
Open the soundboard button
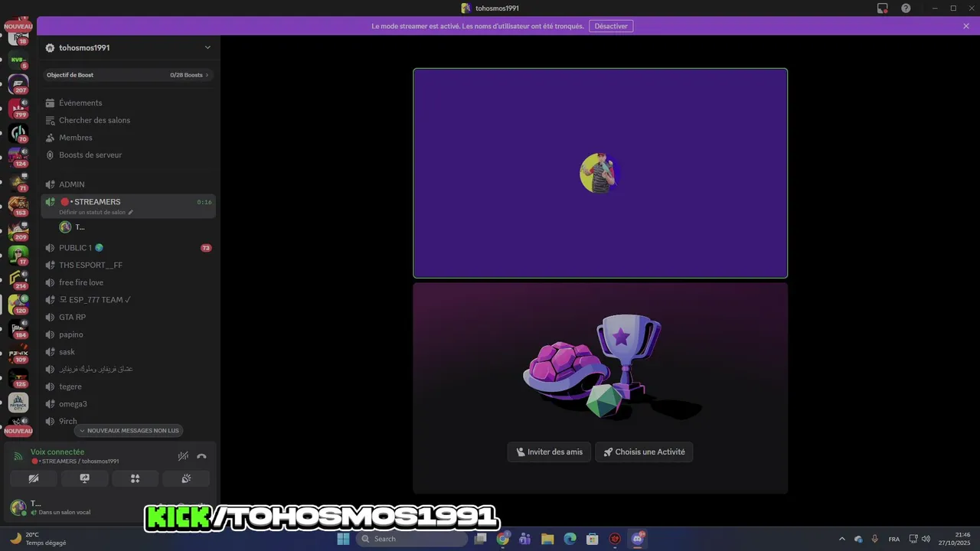(185, 478)
